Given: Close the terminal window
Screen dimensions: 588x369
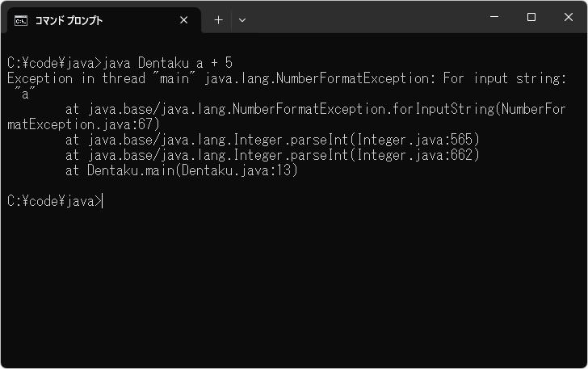Looking at the screenshot, I should pos(568,18).
